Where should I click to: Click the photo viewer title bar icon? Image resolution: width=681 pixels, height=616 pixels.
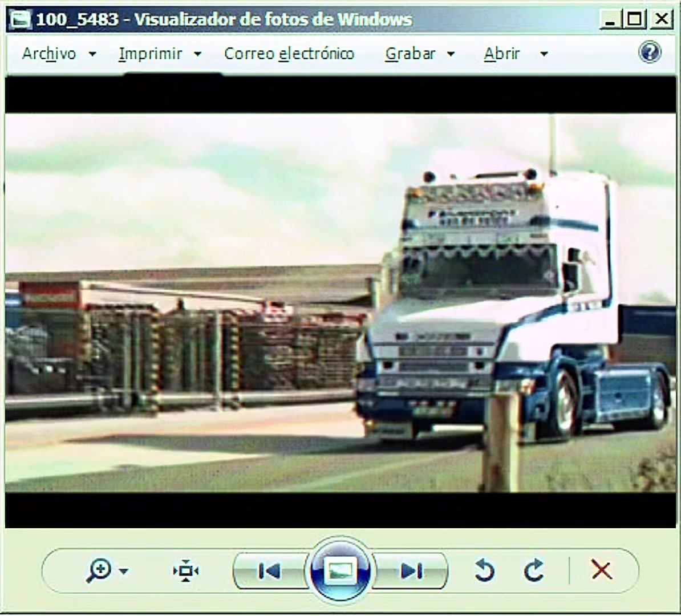point(21,19)
